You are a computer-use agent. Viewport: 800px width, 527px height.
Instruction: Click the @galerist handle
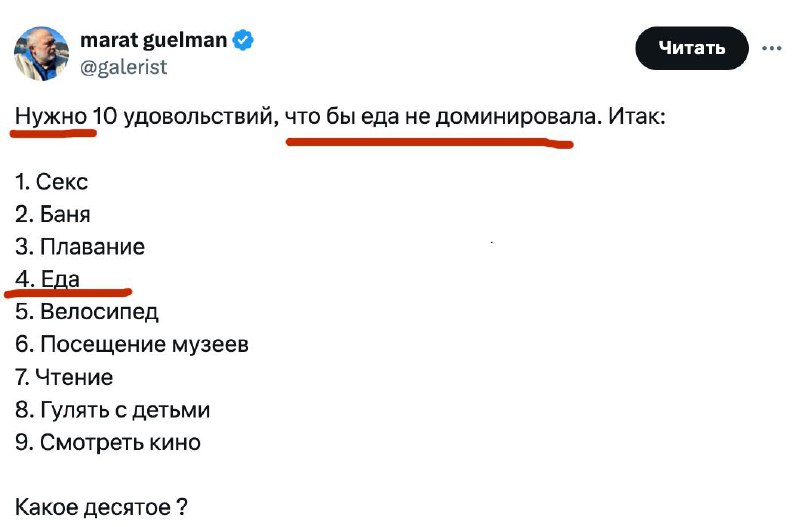coord(123,67)
